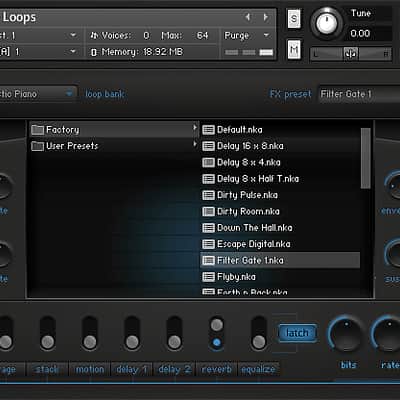Click file icon beside Delay 8 x 4.nka
Viewport: 400px width, 400px height.
pos(208,162)
